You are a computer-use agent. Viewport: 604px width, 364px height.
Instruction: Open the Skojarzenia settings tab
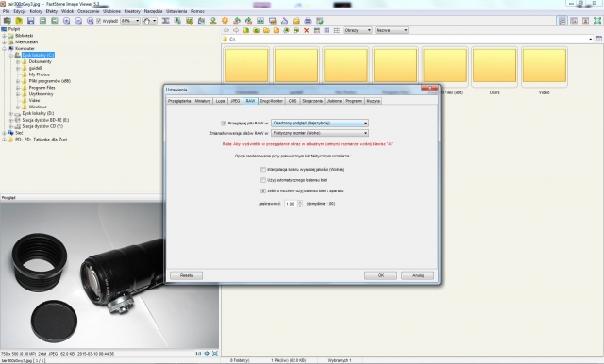pyautogui.click(x=312, y=101)
